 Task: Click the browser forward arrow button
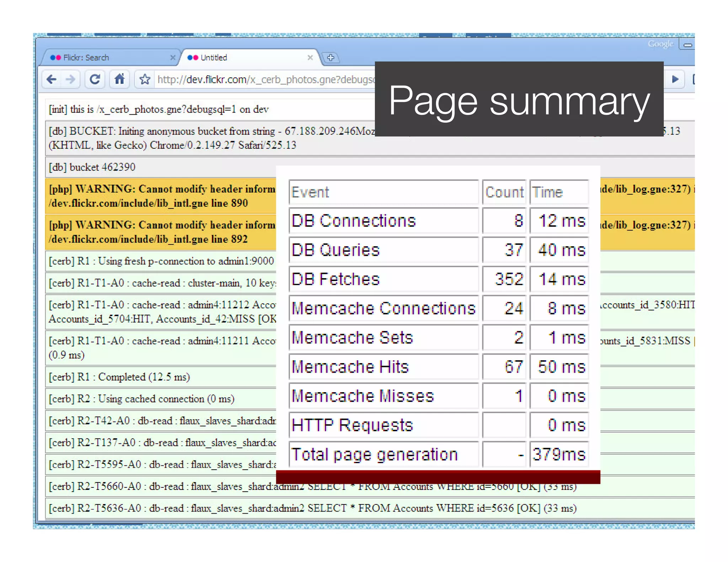tap(70, 79)
